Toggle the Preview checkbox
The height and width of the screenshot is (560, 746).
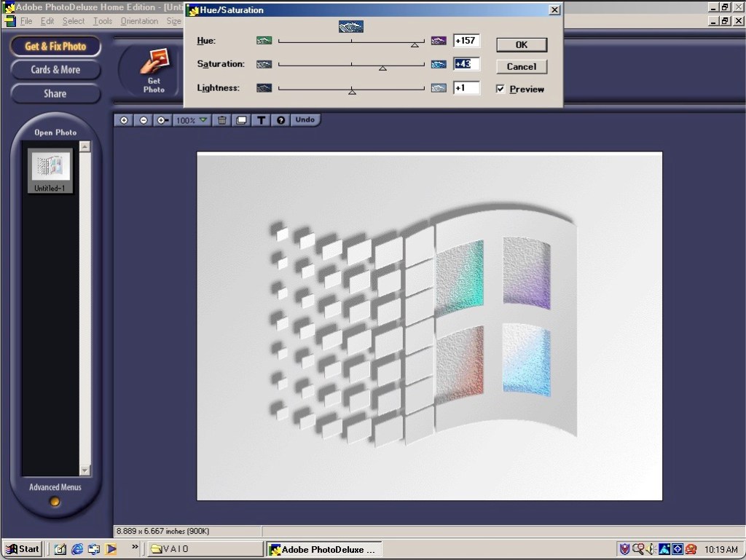(500, 89)
